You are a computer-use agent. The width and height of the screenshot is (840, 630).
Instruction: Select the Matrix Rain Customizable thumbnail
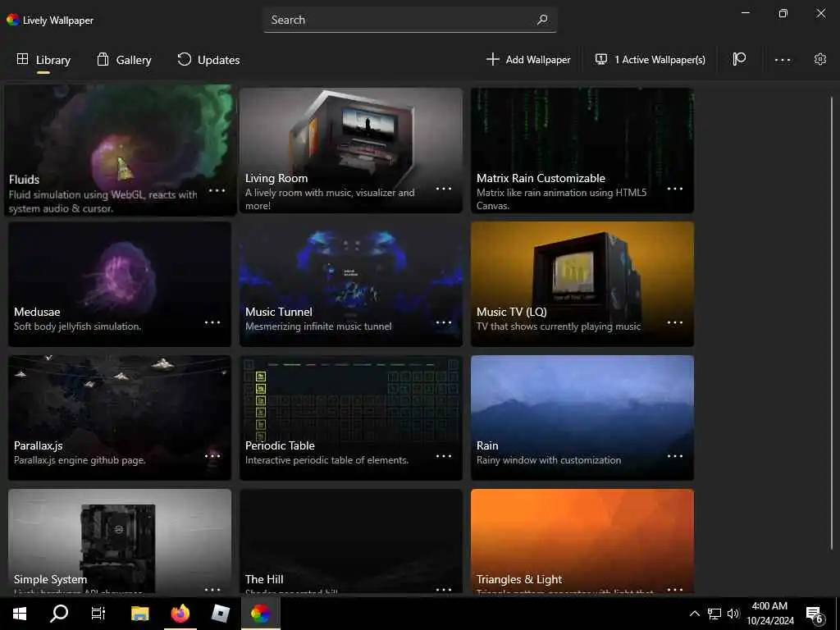[582, 151]
